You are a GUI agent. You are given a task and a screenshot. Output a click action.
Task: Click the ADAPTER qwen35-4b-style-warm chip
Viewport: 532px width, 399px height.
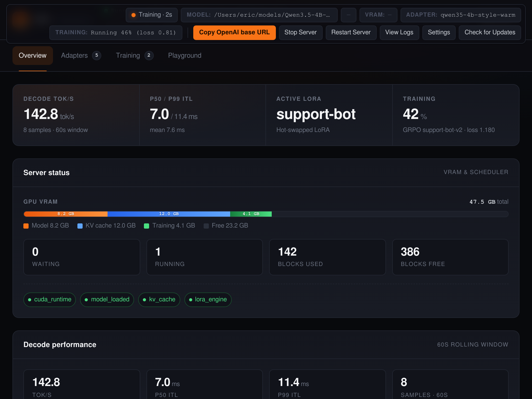pyautogui.click(x=461, y=15)
